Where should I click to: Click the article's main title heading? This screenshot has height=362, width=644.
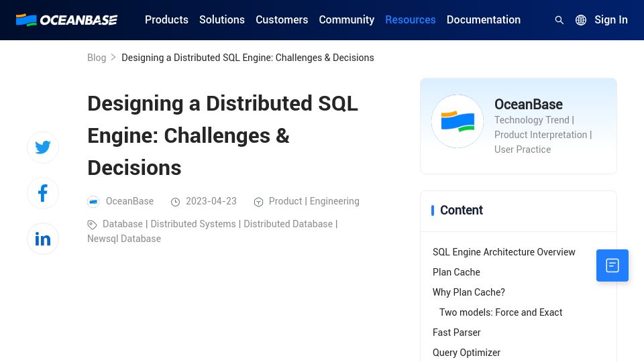223,135
